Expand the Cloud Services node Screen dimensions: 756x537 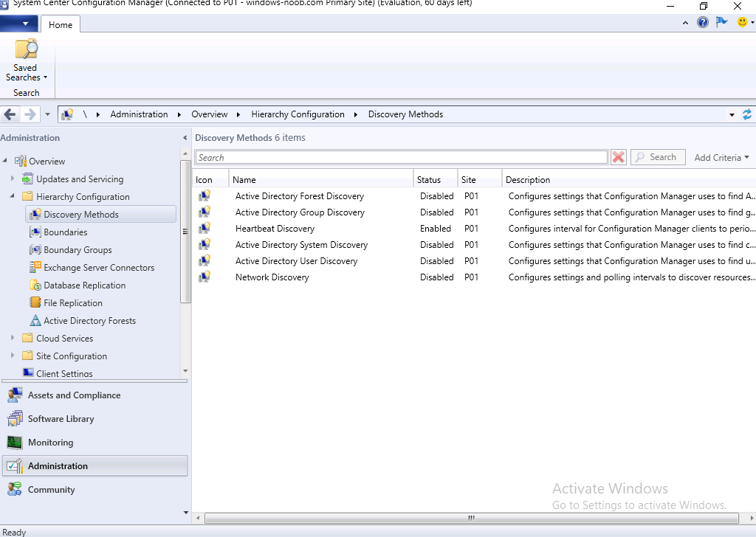pyautogui.click(x=13, y=338)
